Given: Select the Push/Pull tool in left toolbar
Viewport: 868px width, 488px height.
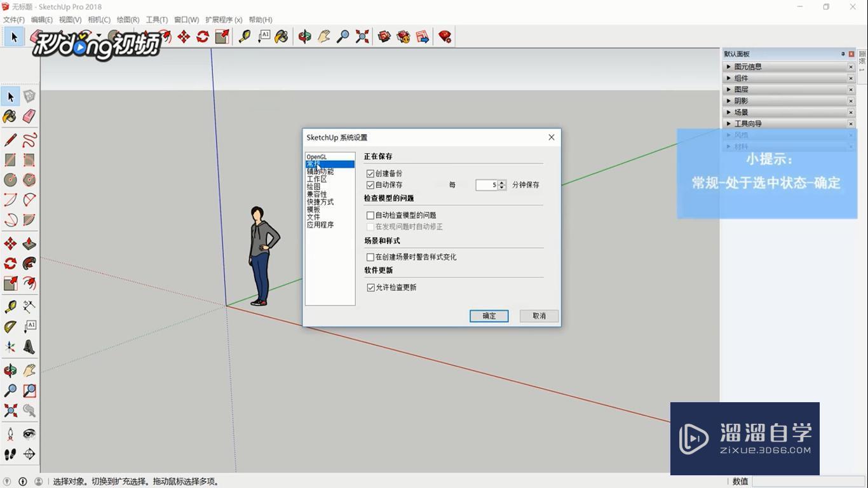Looking at the screenshot, I should coord(29,244).
